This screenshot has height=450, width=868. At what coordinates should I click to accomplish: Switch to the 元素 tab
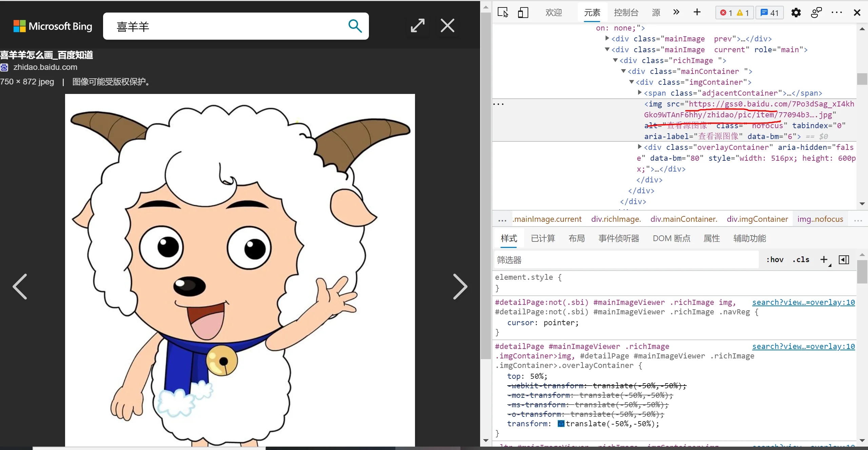point(592,13)
